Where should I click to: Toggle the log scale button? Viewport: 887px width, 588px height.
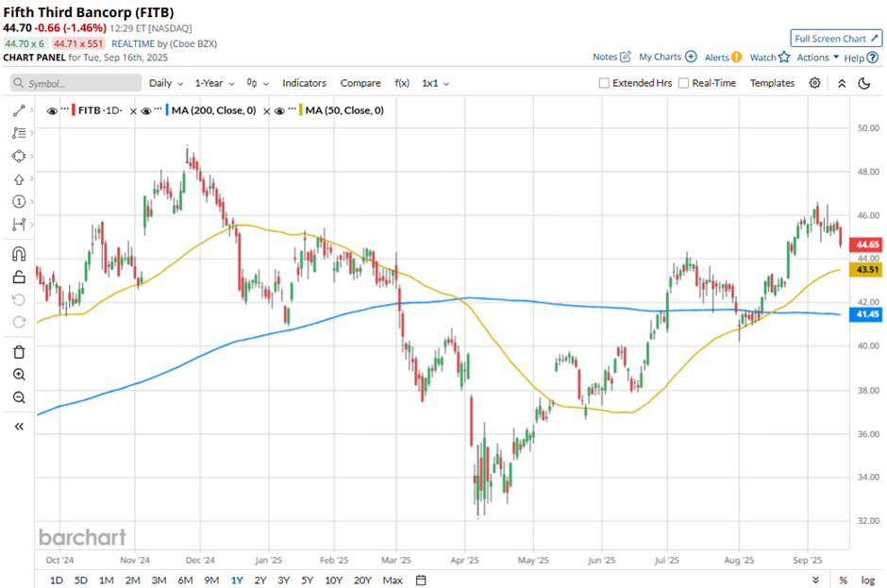coord(868,580)
